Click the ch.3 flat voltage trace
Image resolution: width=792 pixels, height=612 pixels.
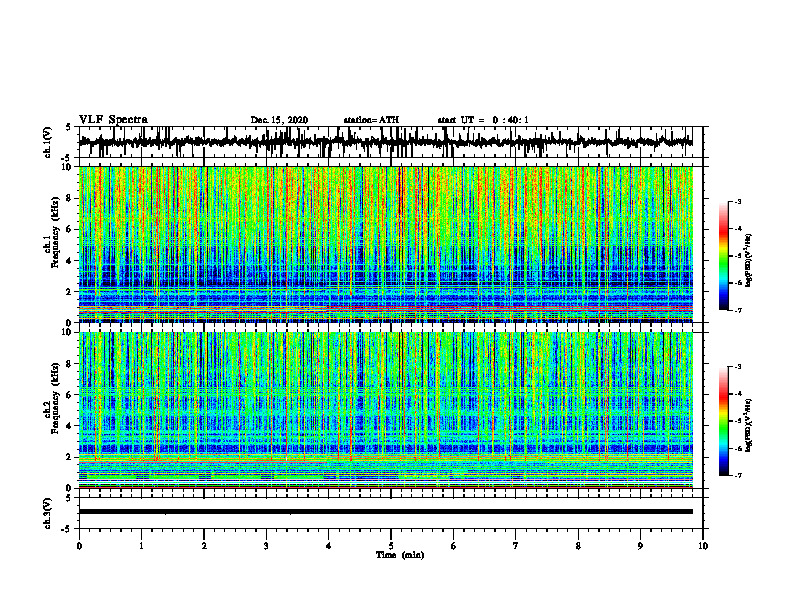point(386,512)
